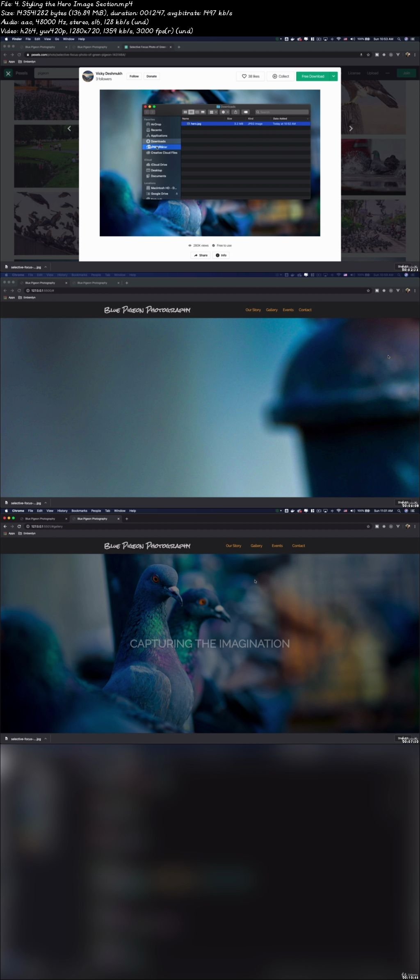Like the photo using the 38 likes button
This screenshot has height=980, width=420.
pos(250,76)
